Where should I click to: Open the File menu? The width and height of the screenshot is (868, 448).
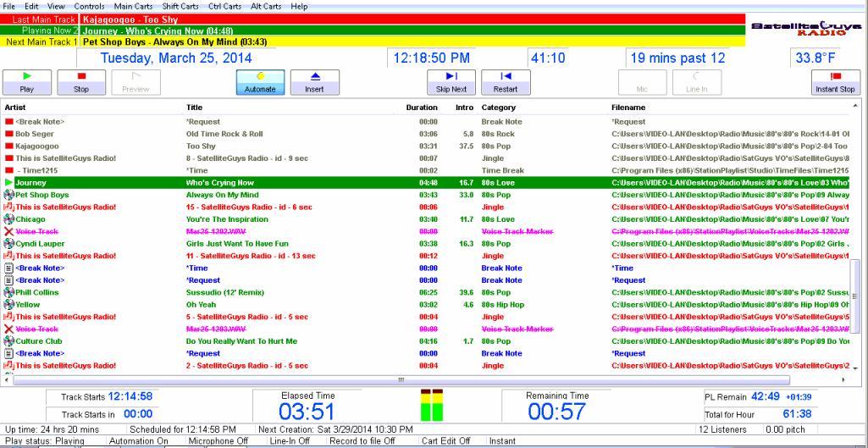point(8,6)
